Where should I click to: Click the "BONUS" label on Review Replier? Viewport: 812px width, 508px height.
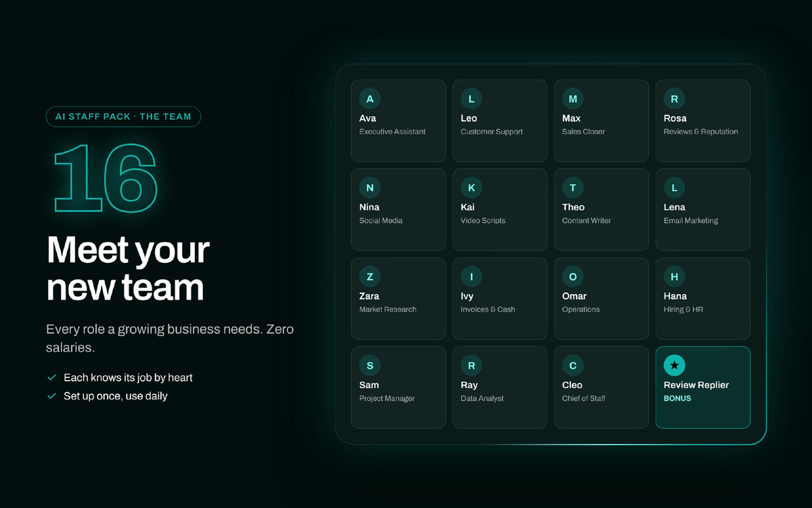coord(677,398)
